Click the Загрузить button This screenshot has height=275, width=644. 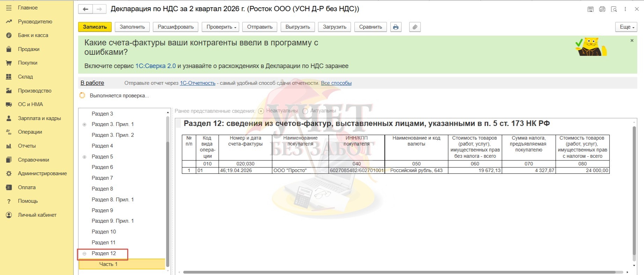pyautogui.click(x=335, y=27)
